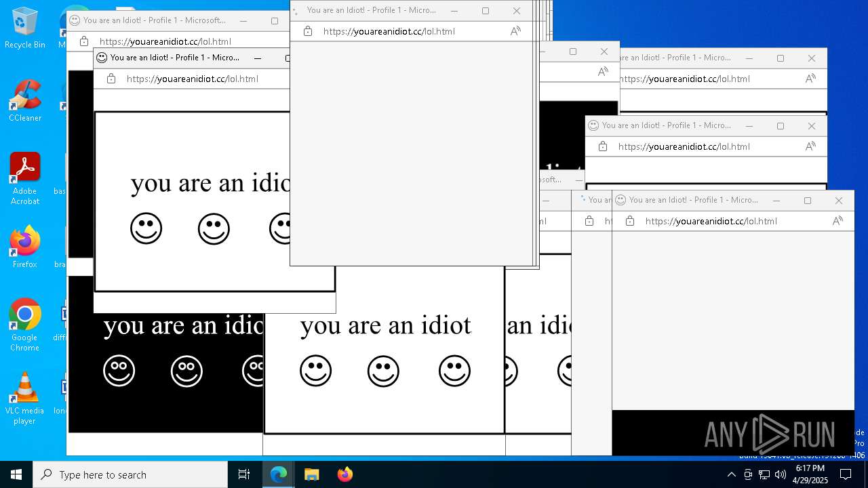Image resolution: width=868 pixels, height=488 pixels.
Task: Click the lock icon in the middle-right Edge window
Action: [603, 146]
